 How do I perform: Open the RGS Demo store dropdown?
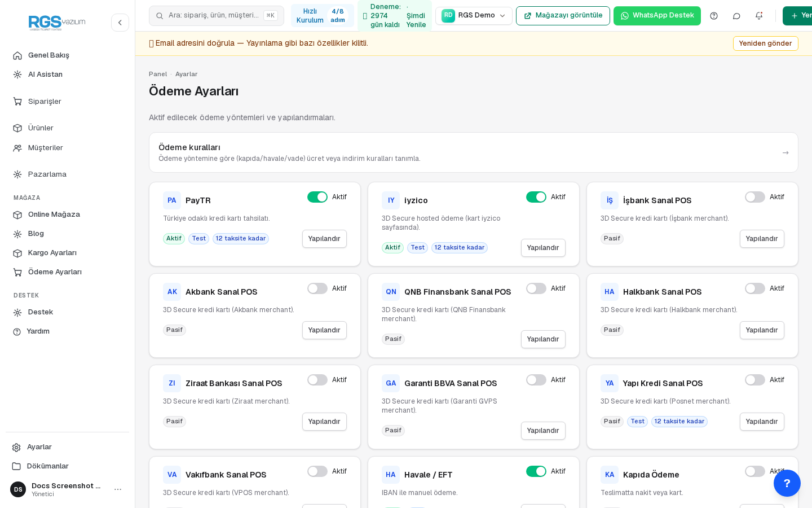point(474,16)
